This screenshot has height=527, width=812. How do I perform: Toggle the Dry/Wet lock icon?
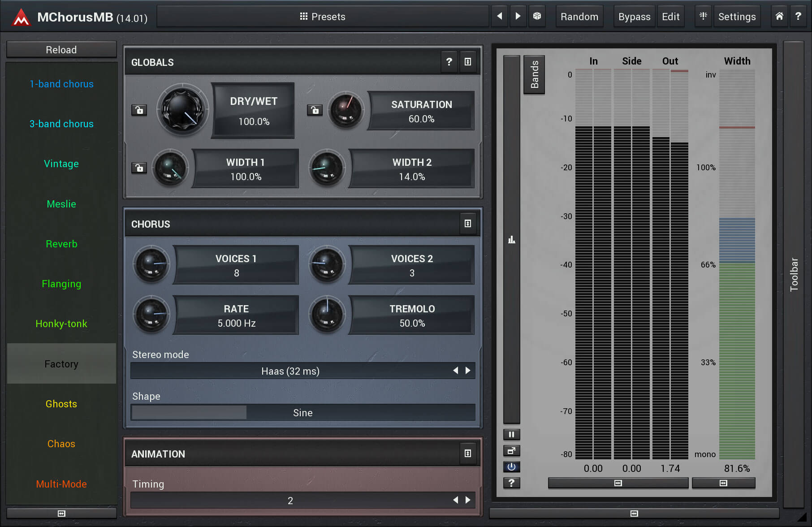[139, 110]
